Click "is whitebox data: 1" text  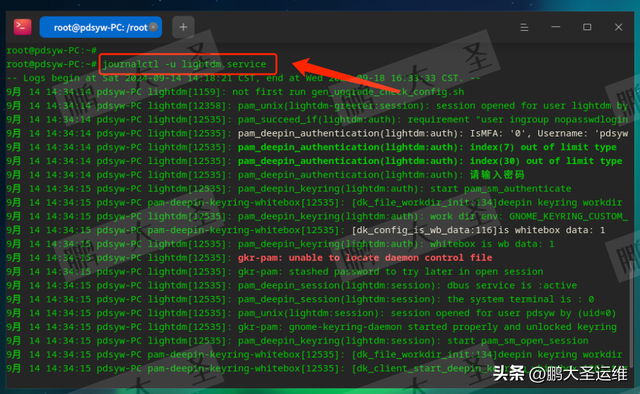[552, 230]
